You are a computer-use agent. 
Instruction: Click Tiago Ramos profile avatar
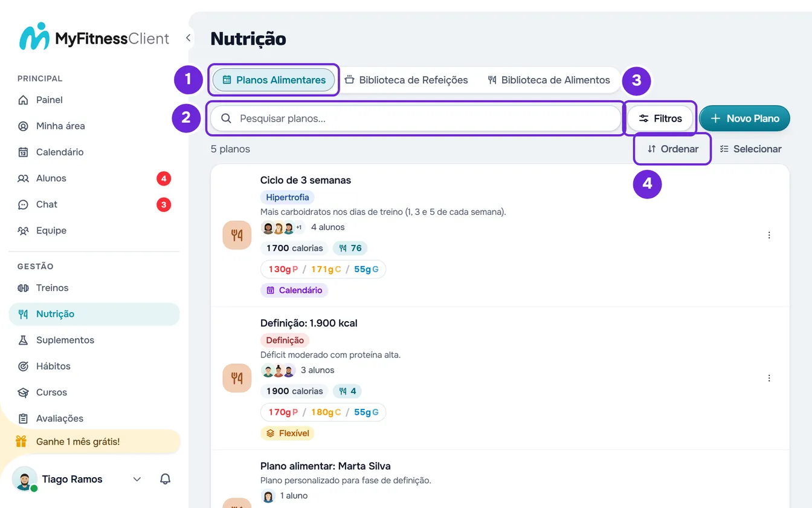pos(24,479)
